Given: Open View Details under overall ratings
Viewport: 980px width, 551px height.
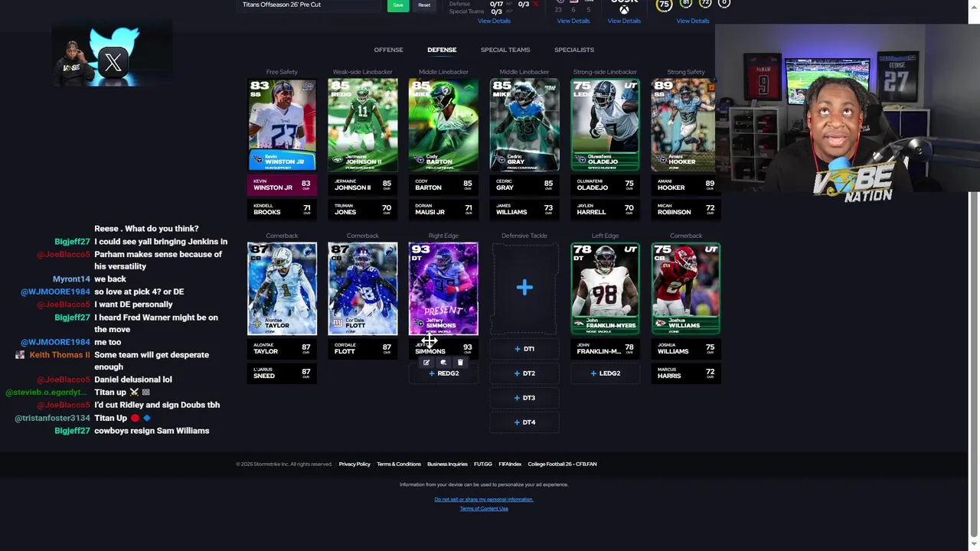Looking at the screenshot, I should (x=693, y=21).
